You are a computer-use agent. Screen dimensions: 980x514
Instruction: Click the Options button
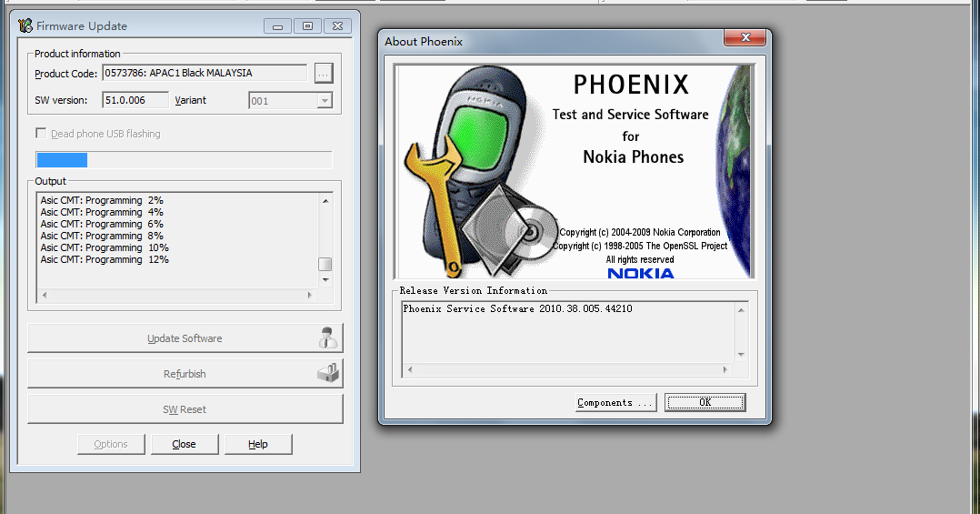coord(111,444)
